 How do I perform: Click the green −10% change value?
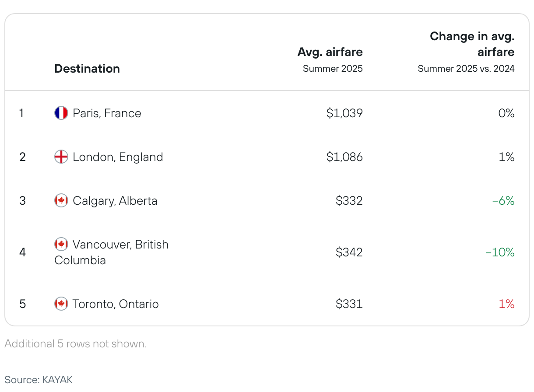(500, 252)
